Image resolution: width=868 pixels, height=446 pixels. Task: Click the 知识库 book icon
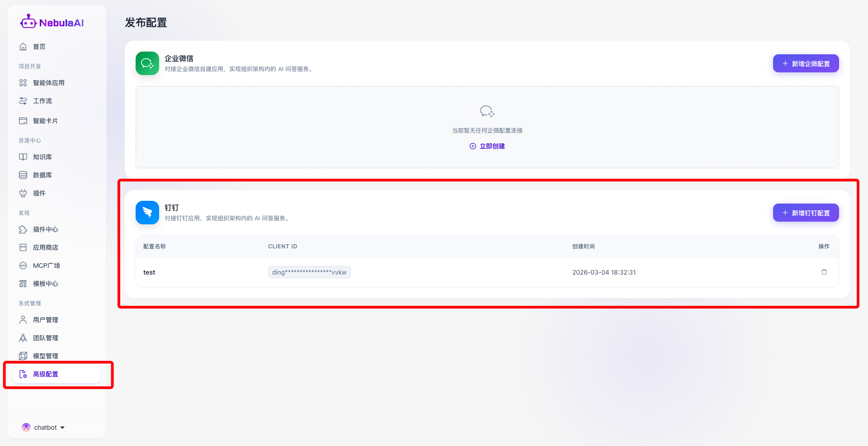[x=23, y=157]
